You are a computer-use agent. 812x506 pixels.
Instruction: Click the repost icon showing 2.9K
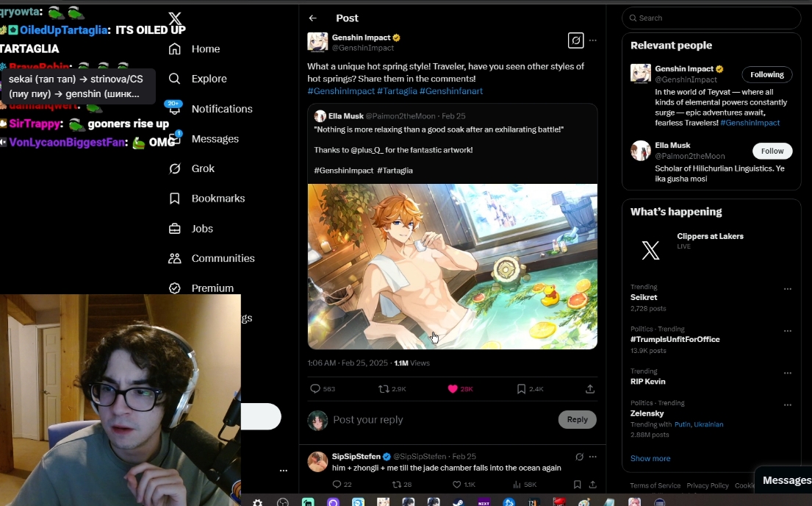pyautogui.click(x=384, y=389)
